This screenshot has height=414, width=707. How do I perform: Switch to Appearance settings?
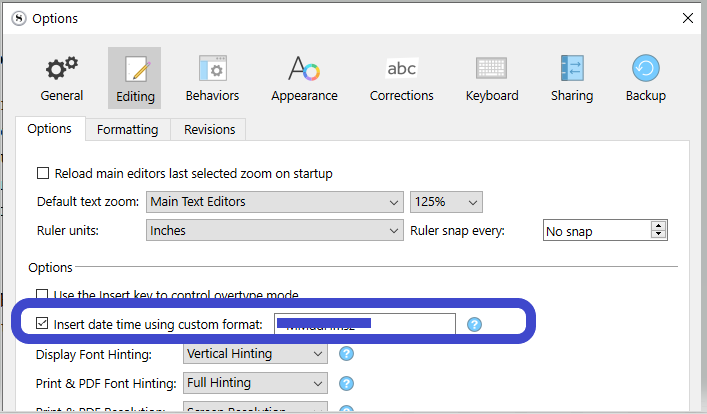304,78
